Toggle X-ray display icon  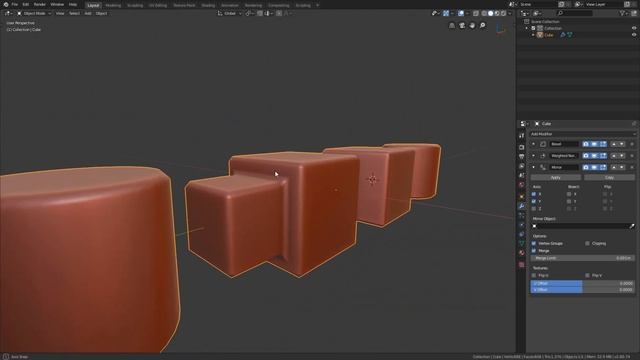coord(476,13)
